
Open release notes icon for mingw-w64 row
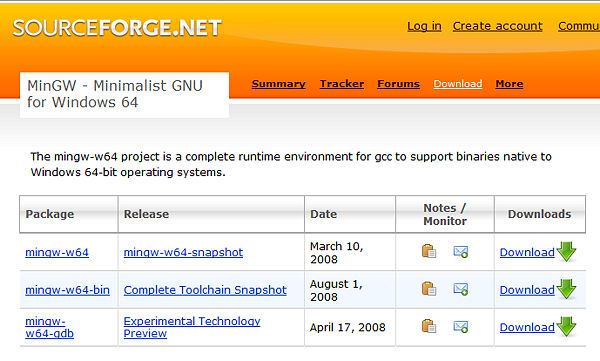pyautogui.click(x=429, y=251)
